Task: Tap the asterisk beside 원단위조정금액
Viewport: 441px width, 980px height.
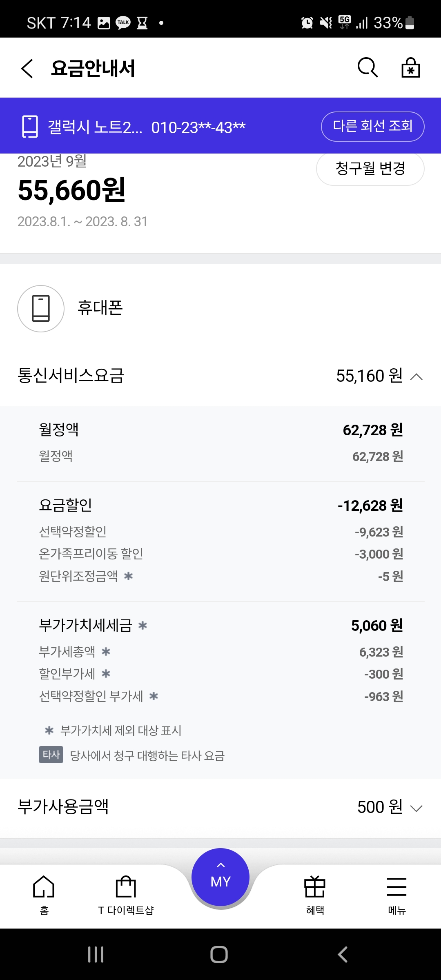Action: 129,576
